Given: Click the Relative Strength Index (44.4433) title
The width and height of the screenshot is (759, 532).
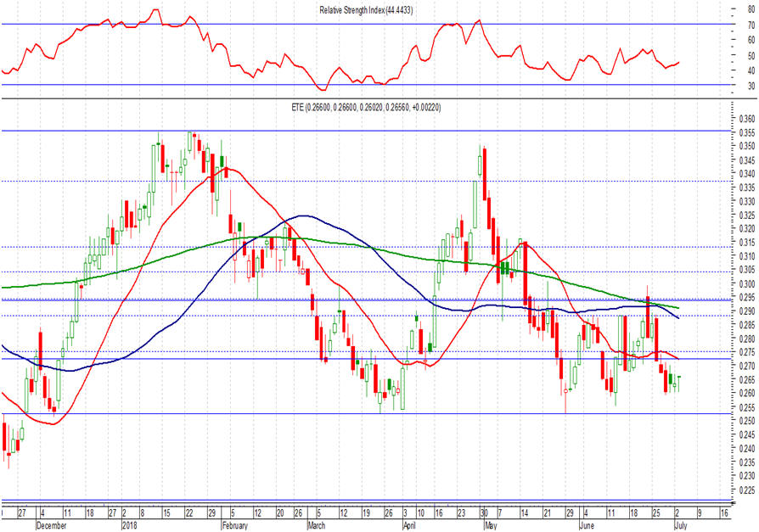Looking at the screenshot, I should click(366, 10).
